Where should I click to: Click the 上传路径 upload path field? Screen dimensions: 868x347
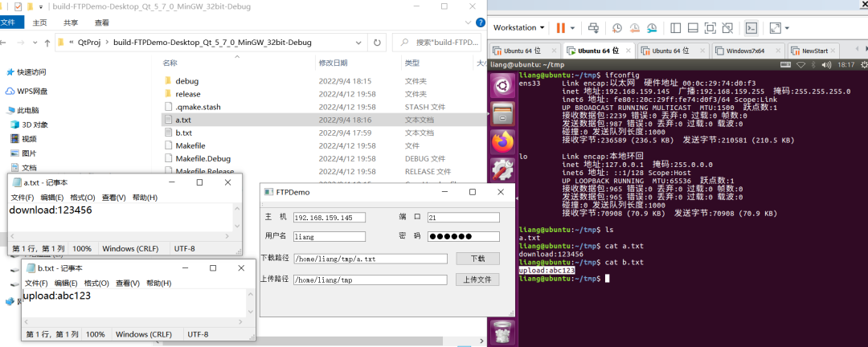coord(371,280)
